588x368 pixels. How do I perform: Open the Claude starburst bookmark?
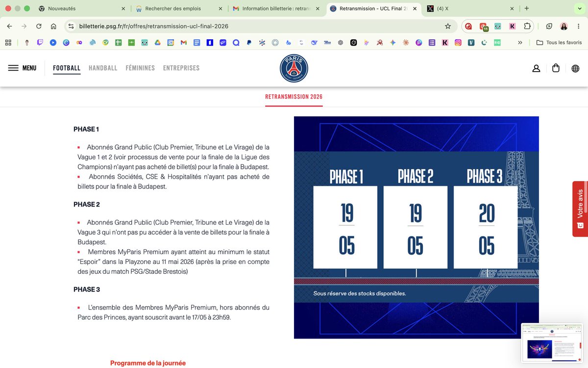pyautogui.click(x=406, y=43)
